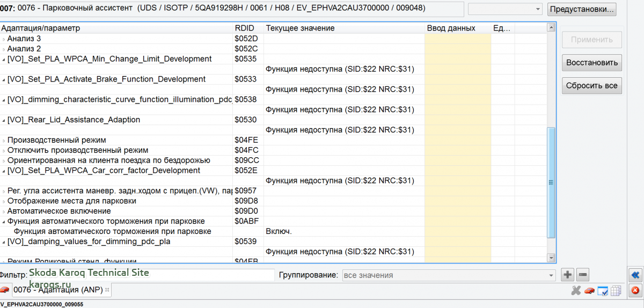644x308 pixels.
Task: Expand Производственный режим parameter
Action: 3,141
